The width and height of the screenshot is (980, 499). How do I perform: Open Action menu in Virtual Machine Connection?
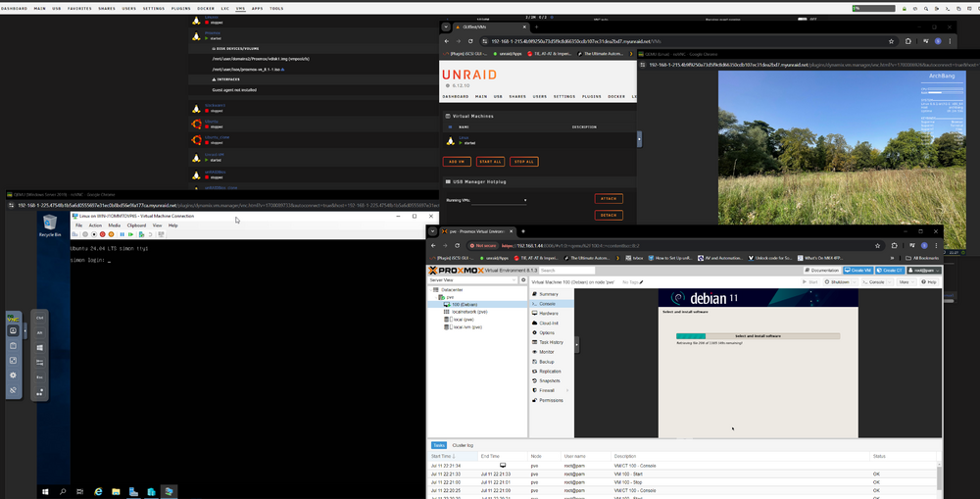pos(95,225)
